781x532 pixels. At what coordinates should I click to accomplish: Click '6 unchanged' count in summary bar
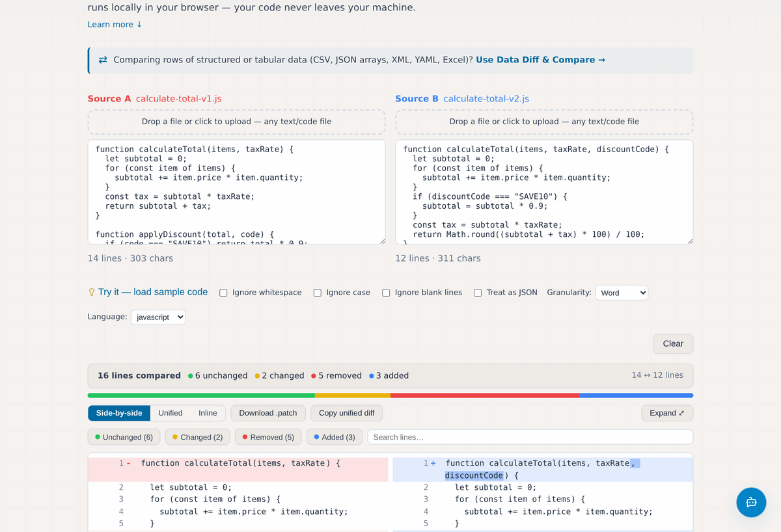[x=217, y=375]
